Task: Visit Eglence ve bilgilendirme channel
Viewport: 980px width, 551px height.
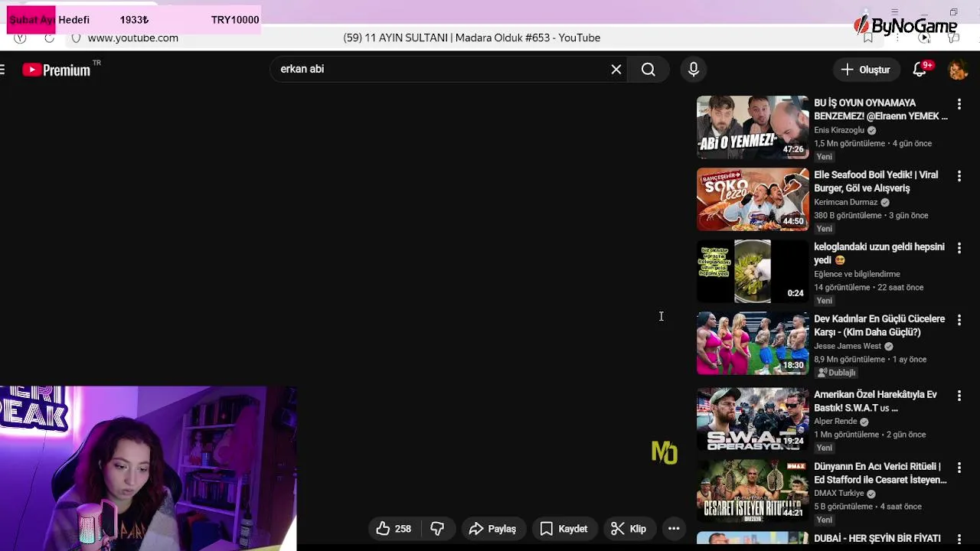Action: [x=857, y=274]
